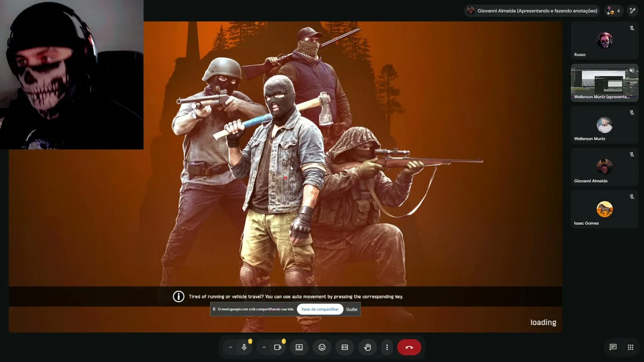Click the muted mic icon on Giovanni Almeida's tile
644x362 pixels.
point(632,155)
